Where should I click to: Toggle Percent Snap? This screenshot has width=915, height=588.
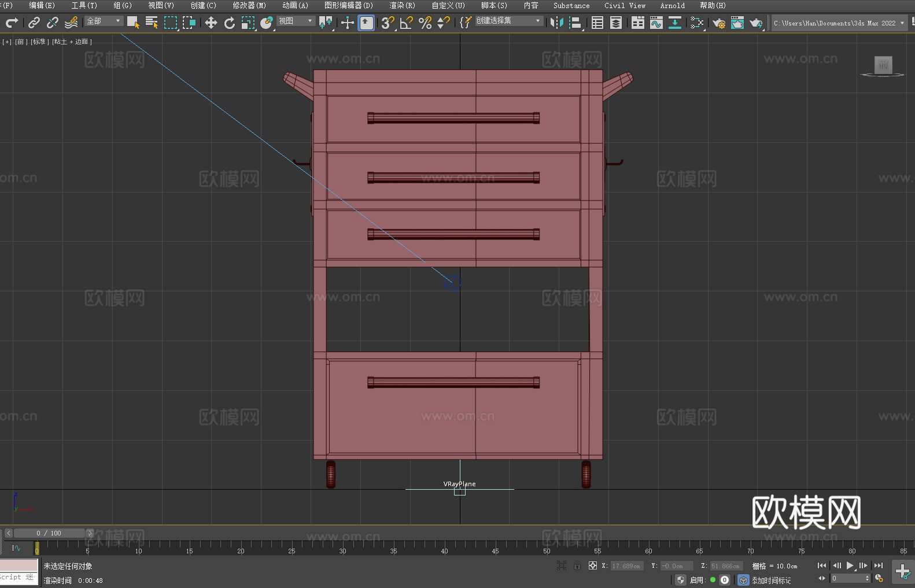click(425, 23)
